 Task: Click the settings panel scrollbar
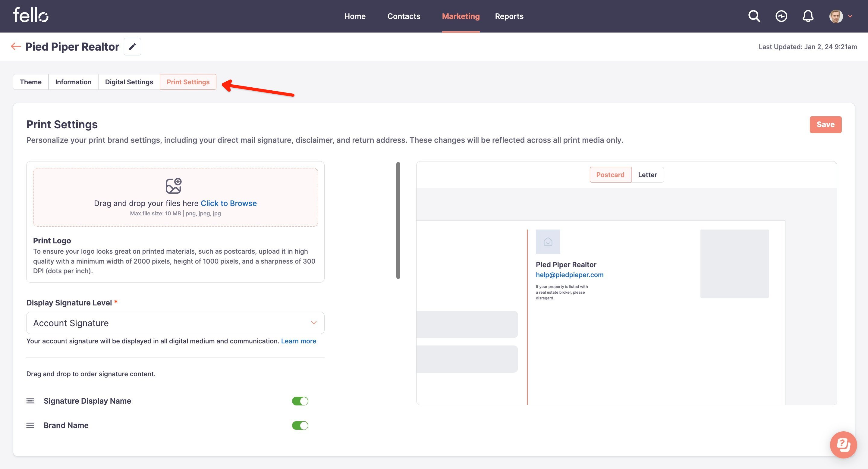click(398, 220)
